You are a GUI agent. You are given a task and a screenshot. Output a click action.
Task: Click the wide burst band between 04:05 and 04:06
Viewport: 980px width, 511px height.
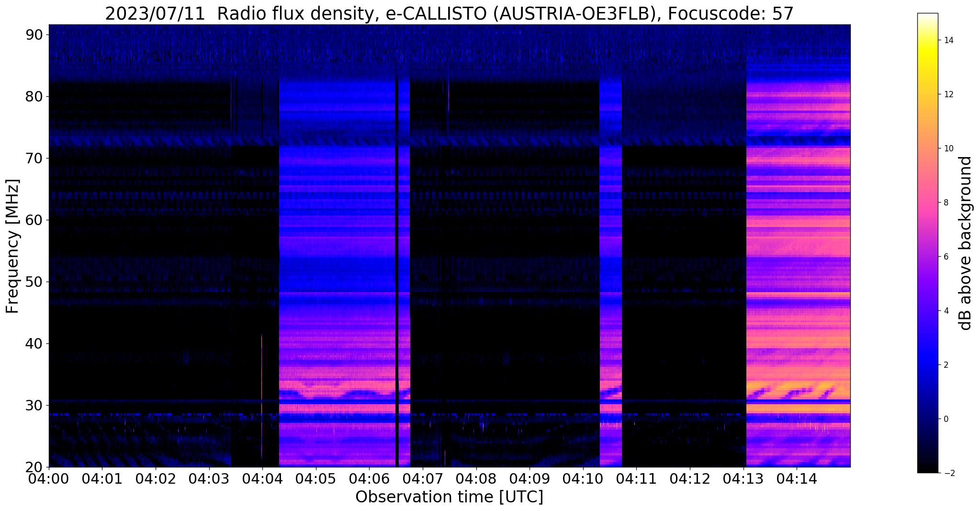(338, 273)
